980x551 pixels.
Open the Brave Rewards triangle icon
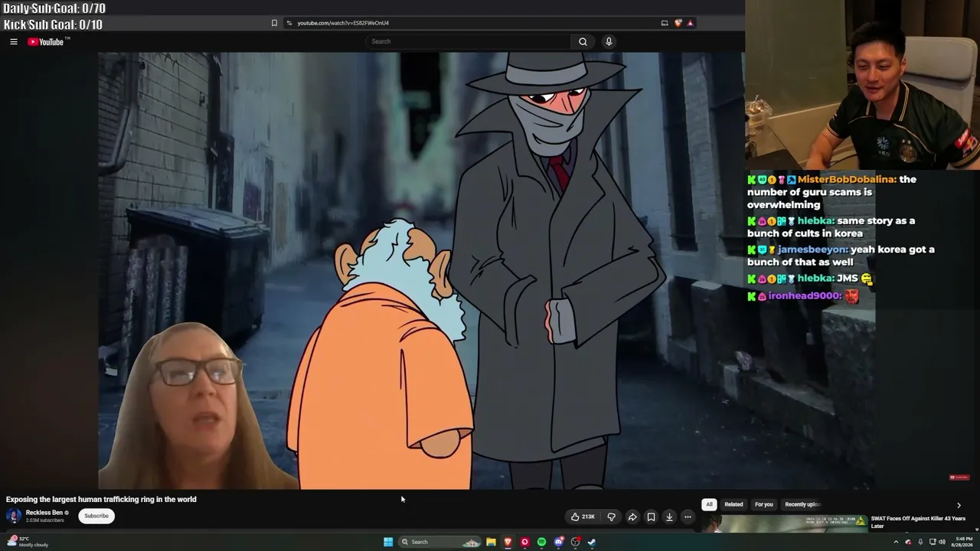pos(690,23)
